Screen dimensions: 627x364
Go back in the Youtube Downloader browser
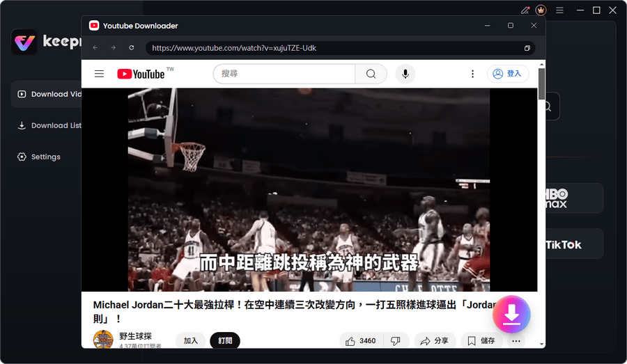tap(95, 47)
